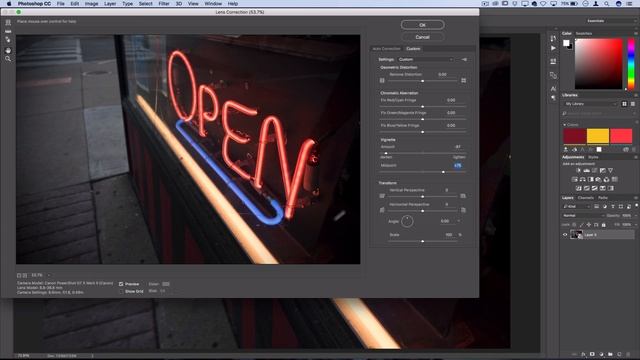Open the Paragraph panel icon
Screen dimensions: 640x360
pos(553,98)
